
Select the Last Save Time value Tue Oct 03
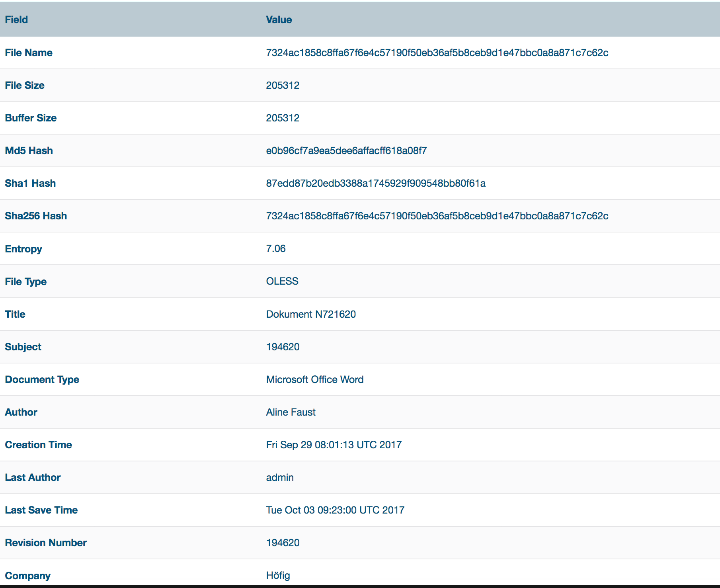[335, 510]
